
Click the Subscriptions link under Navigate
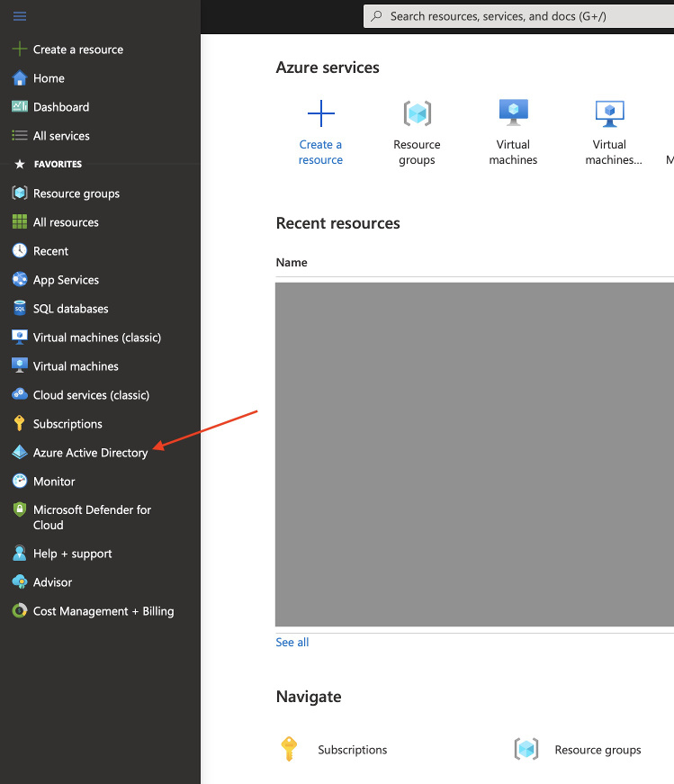[x=353, y=750]
